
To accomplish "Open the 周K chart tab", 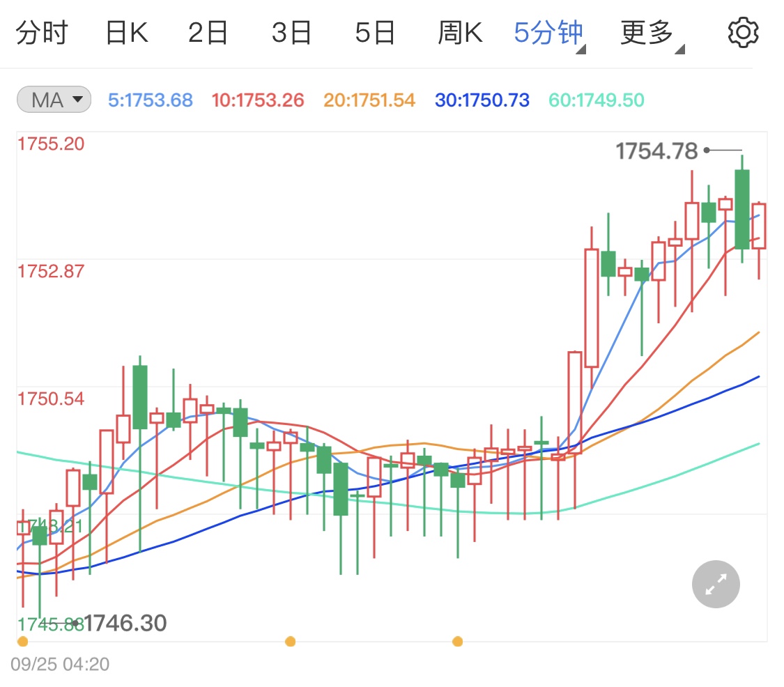I will (x=460, y=33).
